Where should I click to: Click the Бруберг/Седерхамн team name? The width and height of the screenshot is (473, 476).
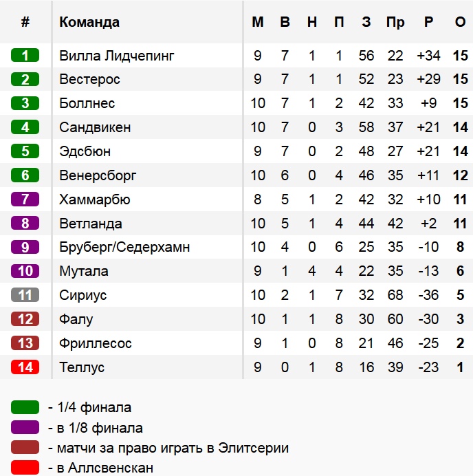click(x=124, y=247)
